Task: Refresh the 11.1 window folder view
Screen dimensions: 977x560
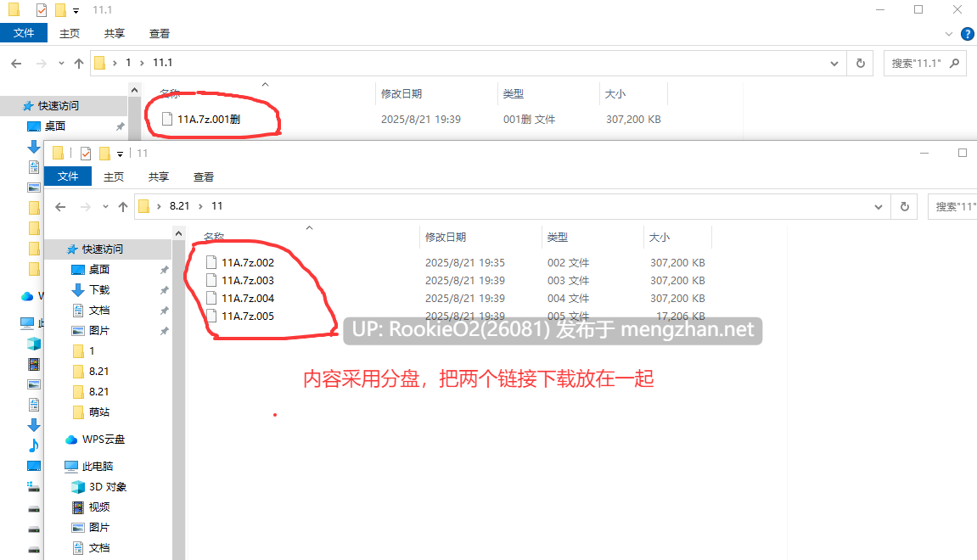Action: point(861,63)
